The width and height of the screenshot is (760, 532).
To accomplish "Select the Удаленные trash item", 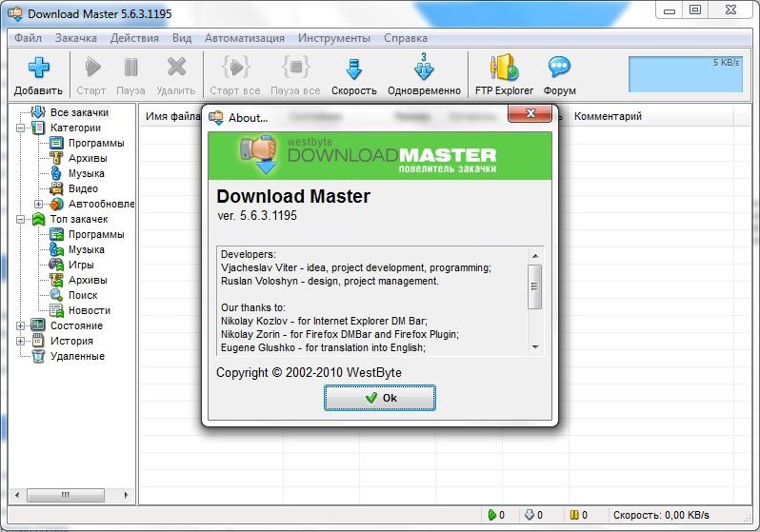I will pyautogui.click(x=77, y=356).
